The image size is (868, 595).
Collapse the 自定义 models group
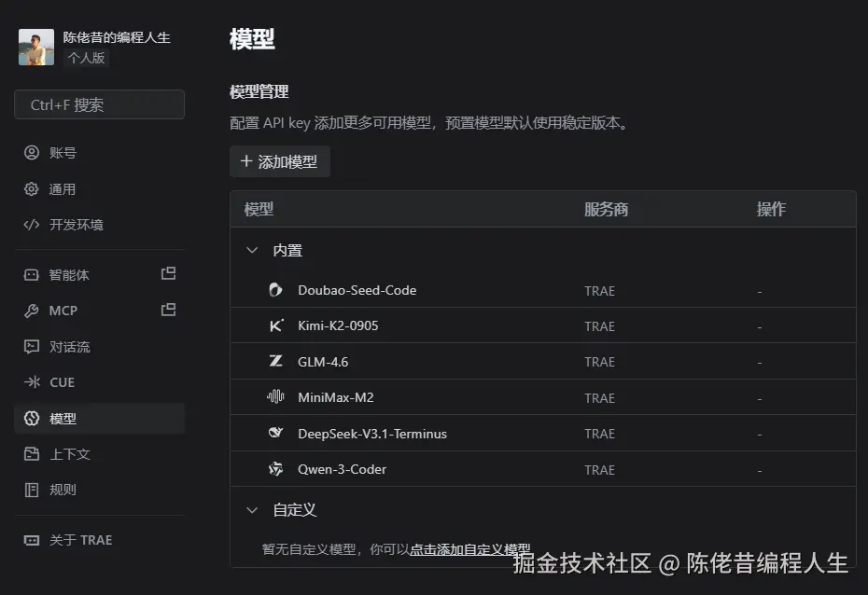point(252,510)
